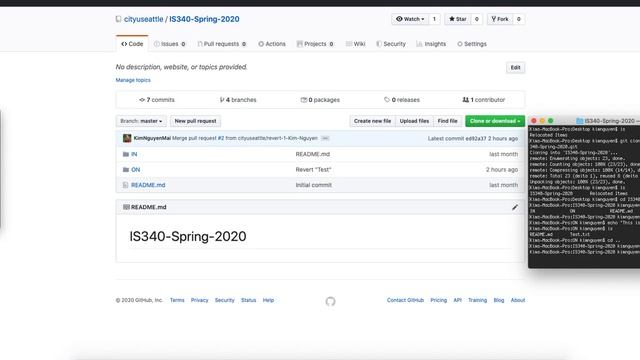
Task: Open the Training footer link
Action: 478,300
